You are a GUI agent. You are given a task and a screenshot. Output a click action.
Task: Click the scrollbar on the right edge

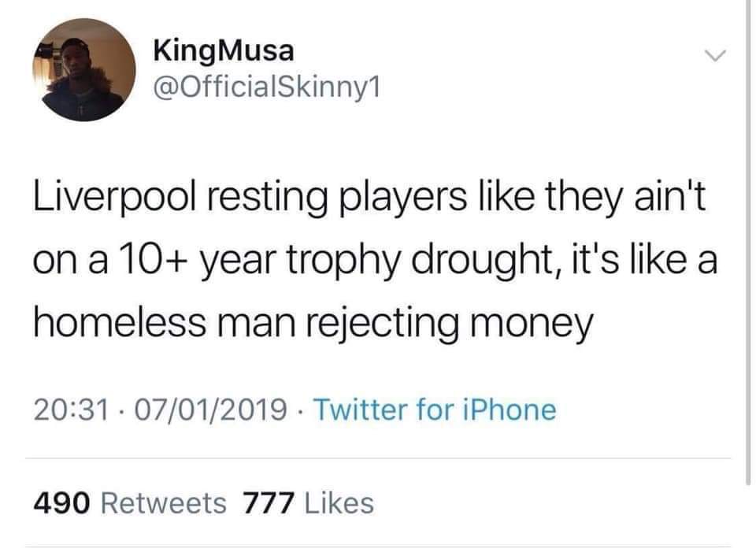pos(748,236)
